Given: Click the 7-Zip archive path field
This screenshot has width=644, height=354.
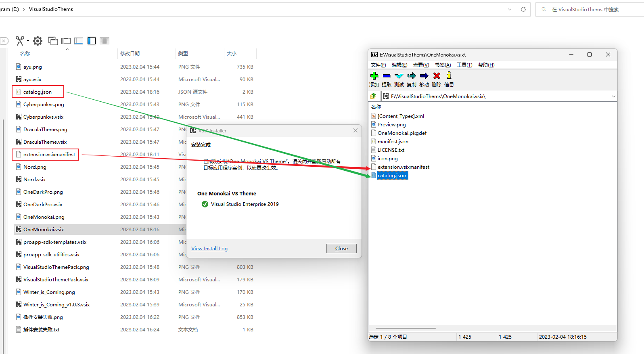Looking at the screenshot, I should coord(499,96).
